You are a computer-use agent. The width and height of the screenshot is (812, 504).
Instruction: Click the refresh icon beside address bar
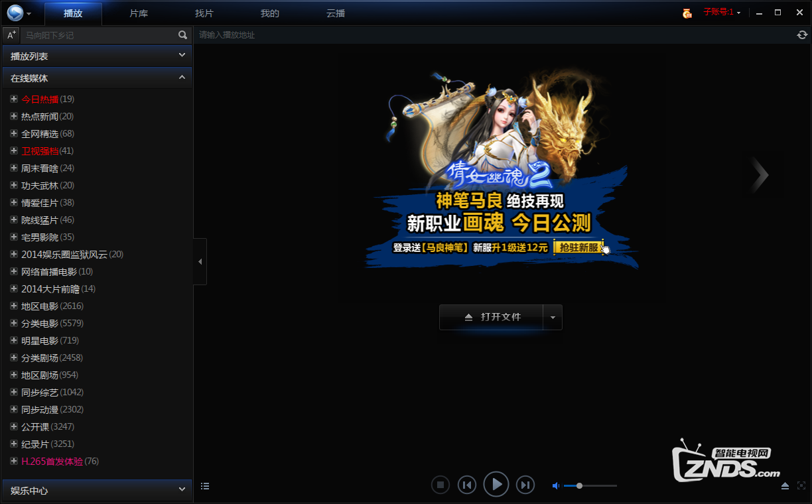coord(802,35)
